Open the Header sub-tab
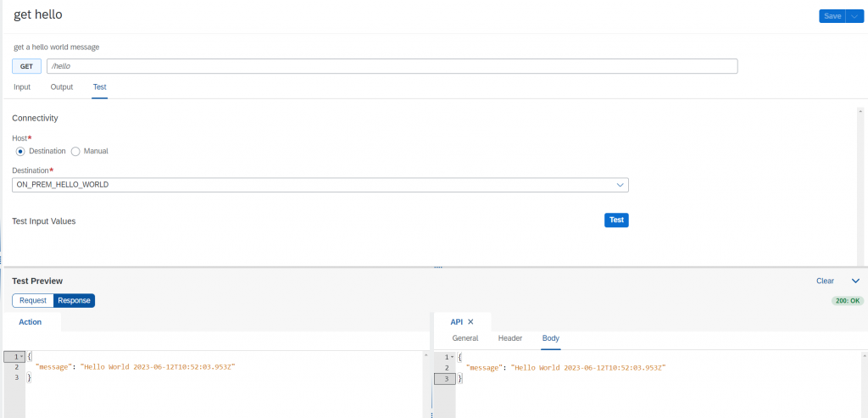868x418 pixels. (509, 338)
